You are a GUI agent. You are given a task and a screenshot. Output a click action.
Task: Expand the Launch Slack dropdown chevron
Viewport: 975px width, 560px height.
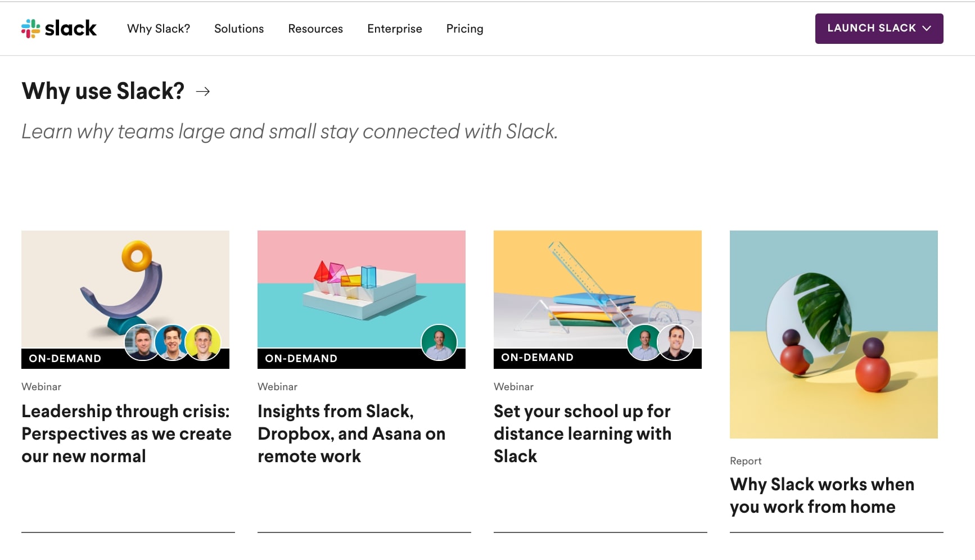(928, 28)
